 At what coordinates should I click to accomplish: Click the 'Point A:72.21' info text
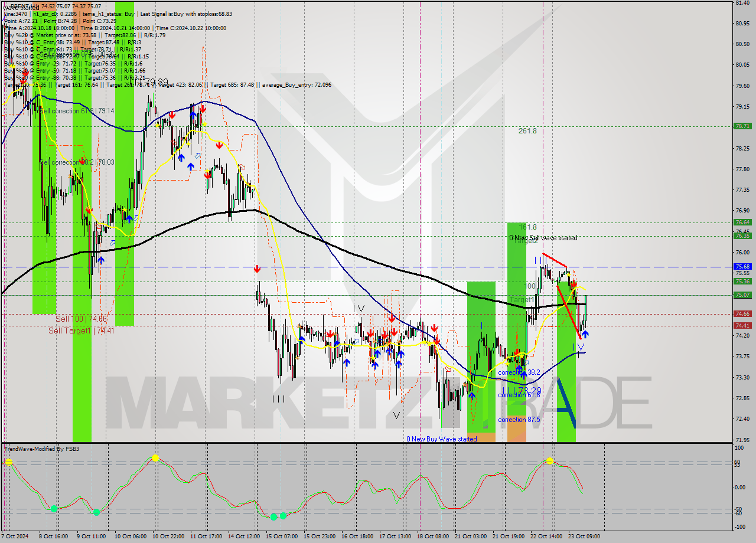pos(22,21)
